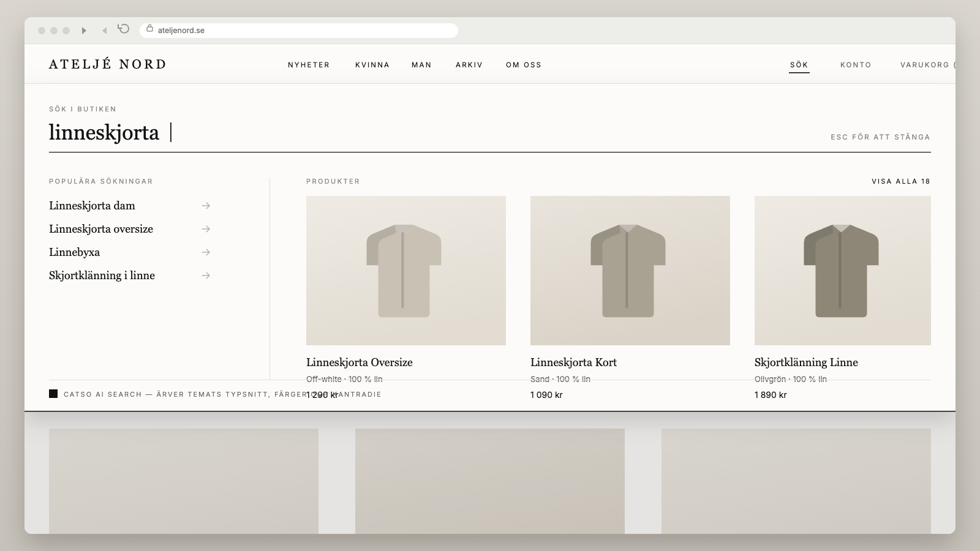Image resolution: width=980 pixels, height=551 pixels.
Task: Click the Ateljé Nord logo
Action: 108,64
